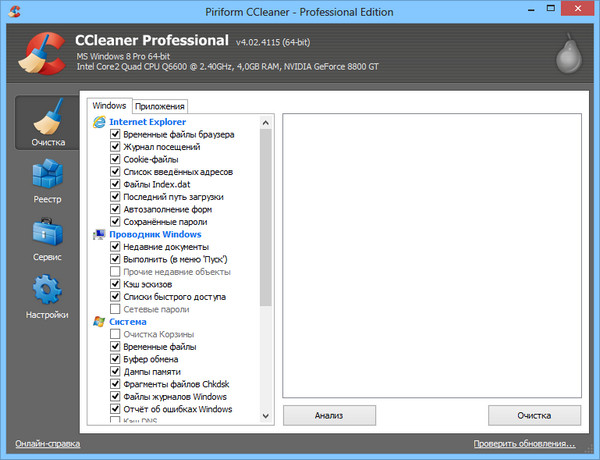
Task: Click the Система Windows flag icon
Action: coord(99,322)
